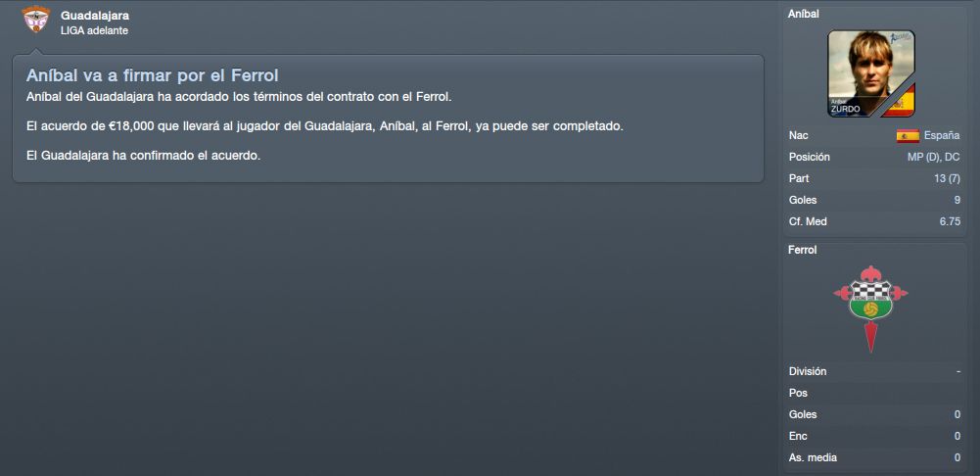The width and height of the screenshot is (980, 476).
Task: Open Aníbal's player portrait photo
Action: point(870,73)
